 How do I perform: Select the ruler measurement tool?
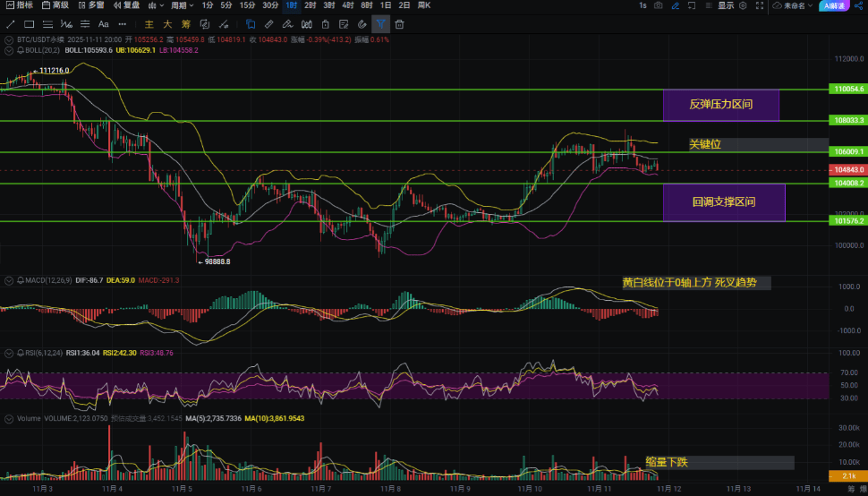[269, 24]
